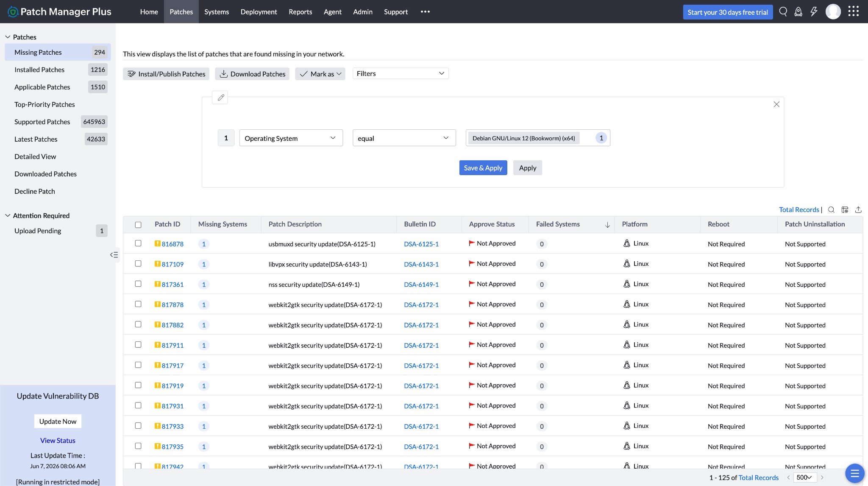
Task: Click the Linux penguin icon for patch 817882
Action: (627, 324)
